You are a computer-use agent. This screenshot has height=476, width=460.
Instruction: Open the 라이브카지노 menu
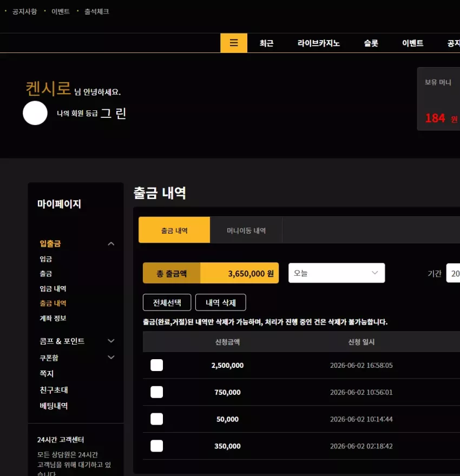coord(319,43)
